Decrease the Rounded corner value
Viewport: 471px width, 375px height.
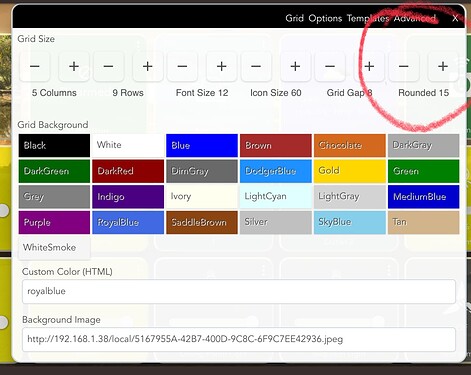404,66
